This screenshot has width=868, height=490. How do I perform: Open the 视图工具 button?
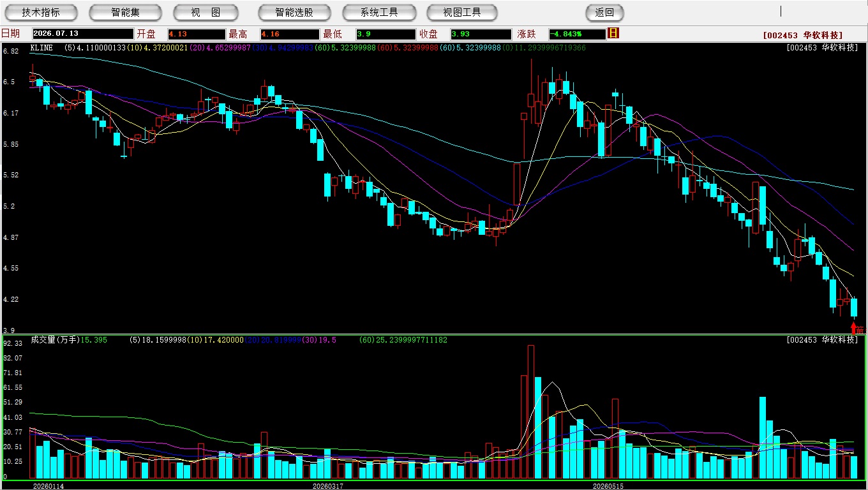[x=462, y=13]
